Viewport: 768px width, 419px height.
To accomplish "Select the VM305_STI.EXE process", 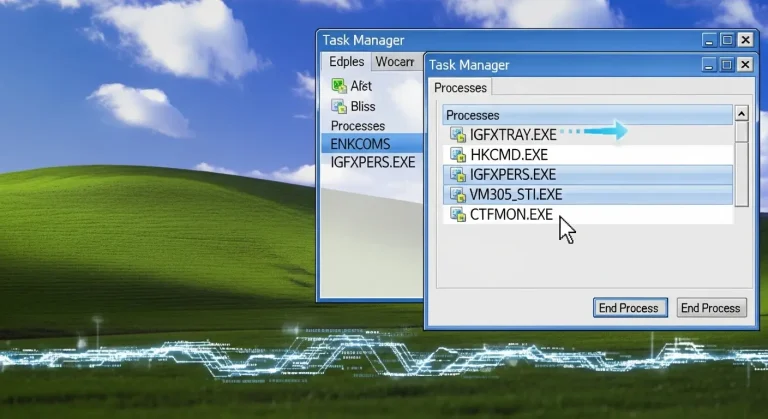I will 588,195.
